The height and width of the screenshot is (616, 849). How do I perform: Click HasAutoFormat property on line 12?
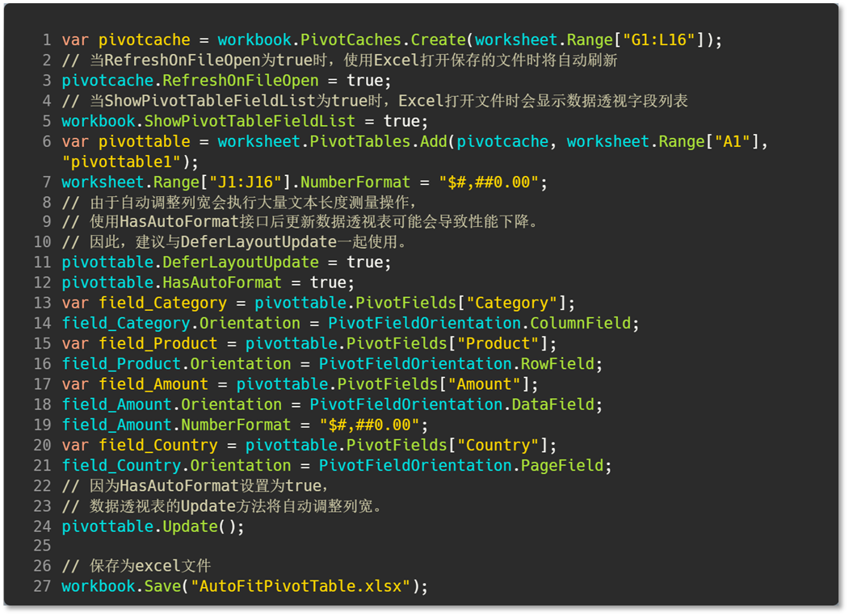221,283
